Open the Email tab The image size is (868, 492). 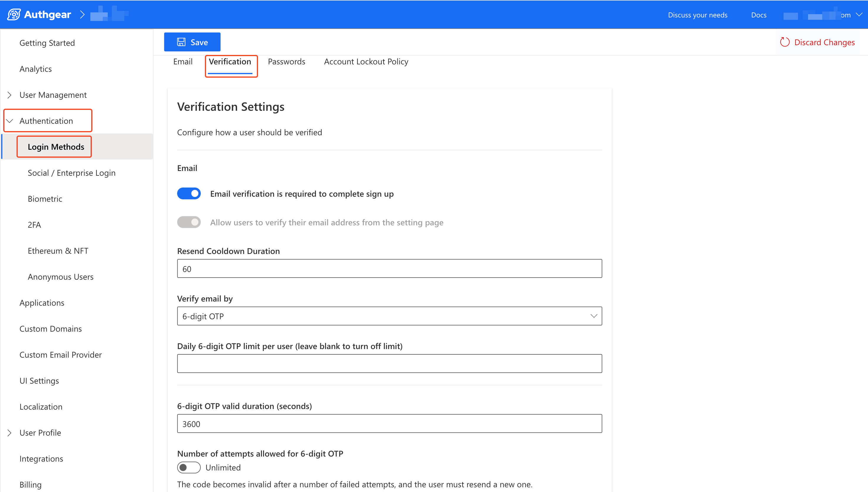coord(183,61)
